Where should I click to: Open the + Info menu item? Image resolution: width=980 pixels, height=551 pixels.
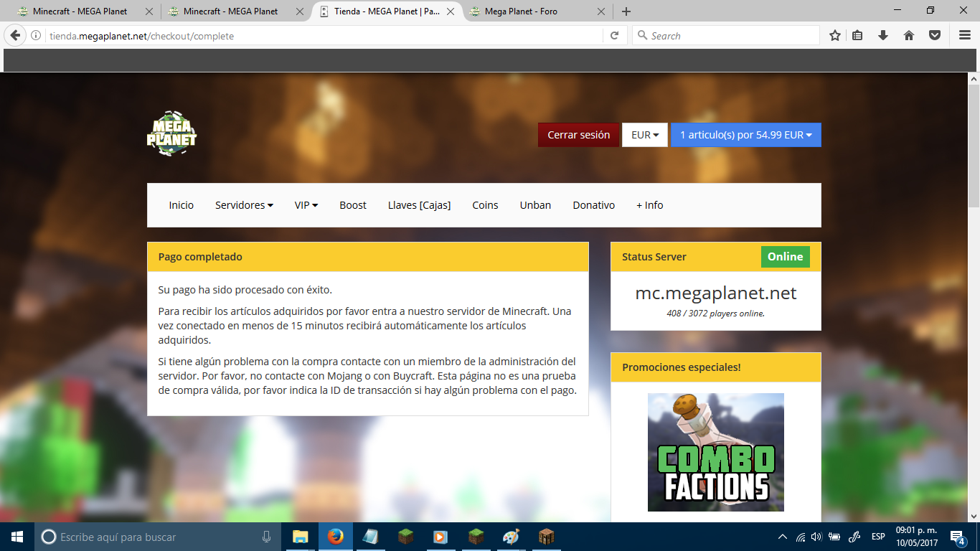(x=650, y=205)
